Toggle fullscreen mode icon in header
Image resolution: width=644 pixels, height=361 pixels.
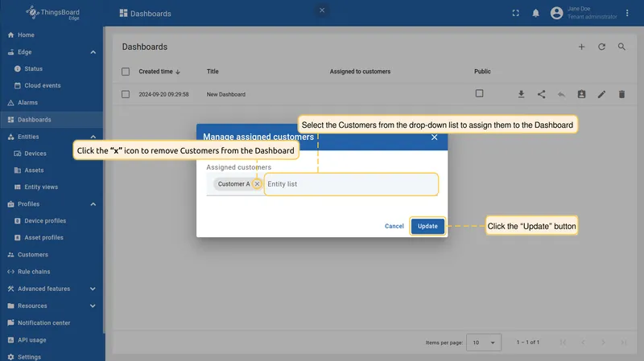515,13
